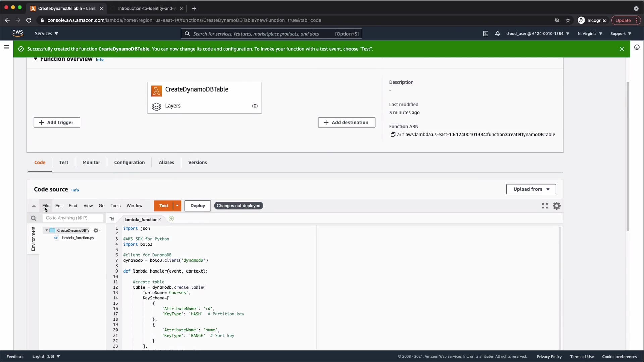The height and width of the screenshot is (362, 644).
Task: Dismiss the green success banner
Action: click(622, 49)
